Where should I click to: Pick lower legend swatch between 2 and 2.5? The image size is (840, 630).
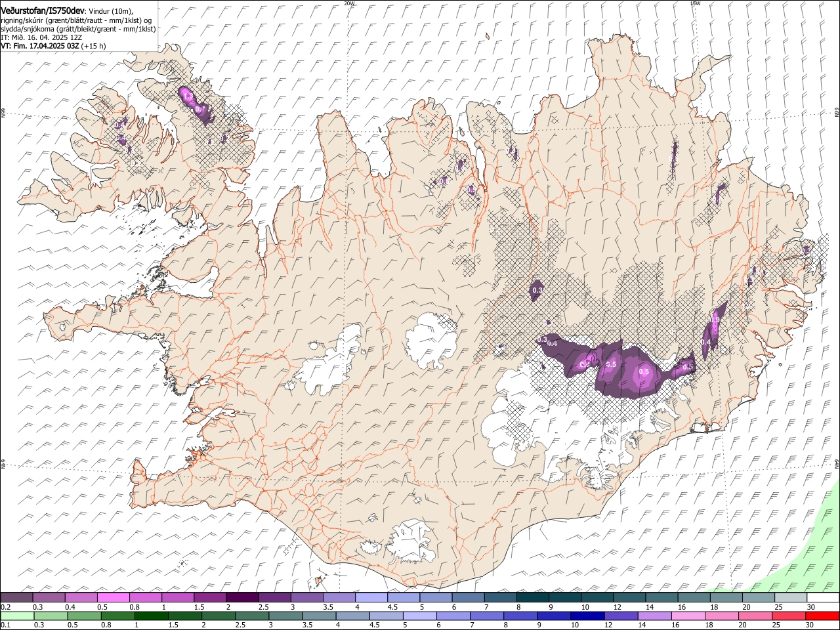(219, 616)
